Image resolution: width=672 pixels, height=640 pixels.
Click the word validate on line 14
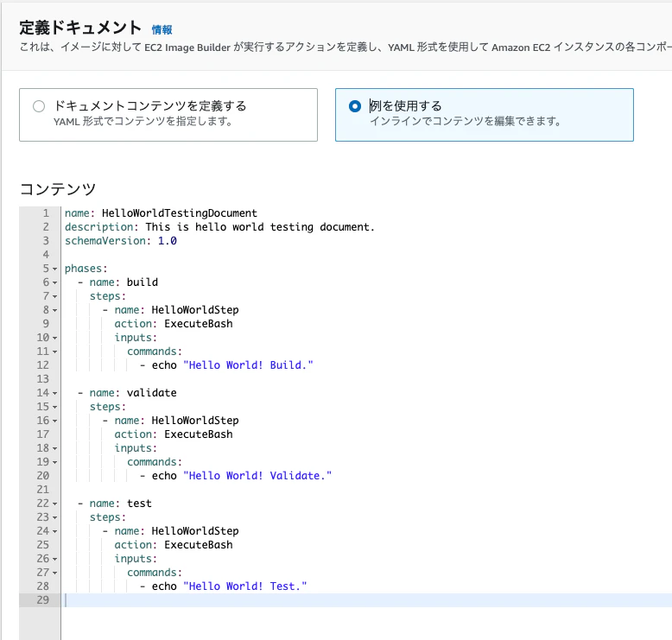pos(152,393)
